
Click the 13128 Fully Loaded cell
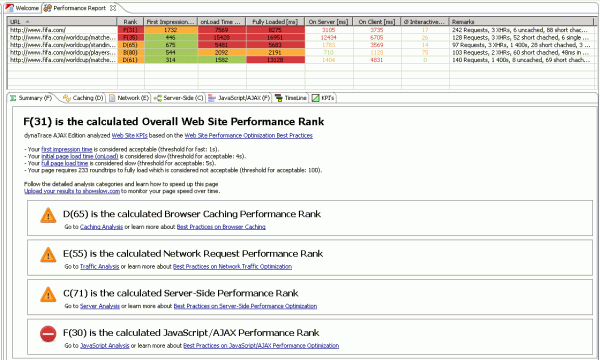pyautogui.click(x=276, y=60)
